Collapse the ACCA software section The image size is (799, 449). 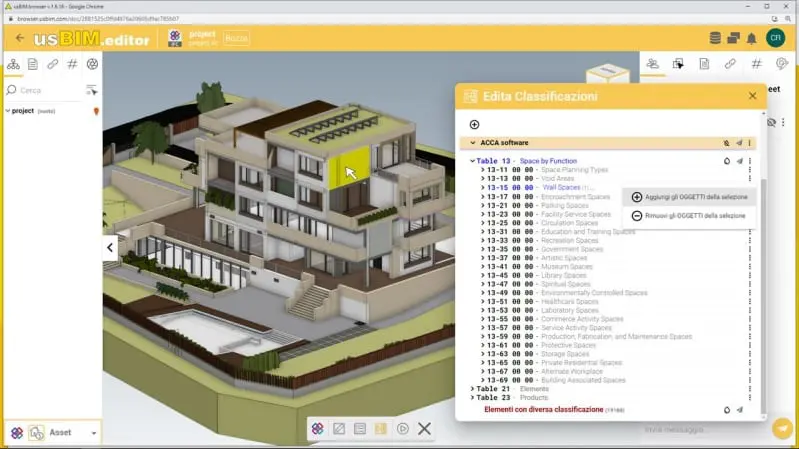click(x=473, y=143)
